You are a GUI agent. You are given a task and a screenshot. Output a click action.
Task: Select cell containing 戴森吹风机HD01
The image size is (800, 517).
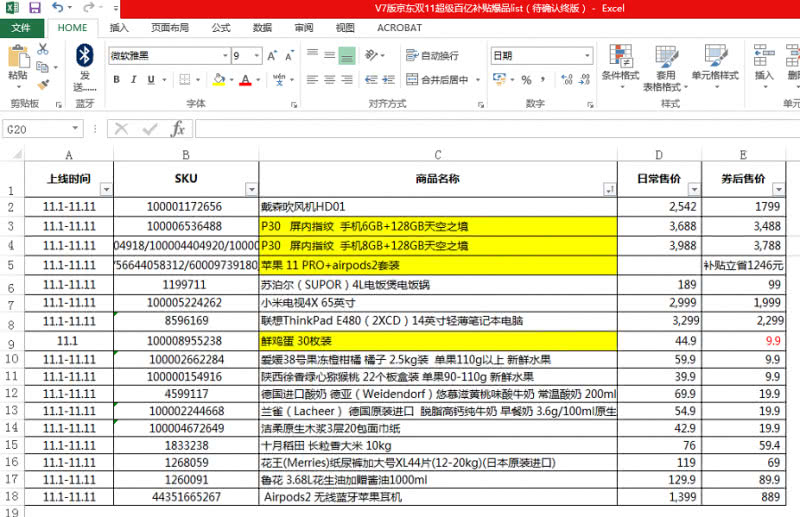coord(437,207)
